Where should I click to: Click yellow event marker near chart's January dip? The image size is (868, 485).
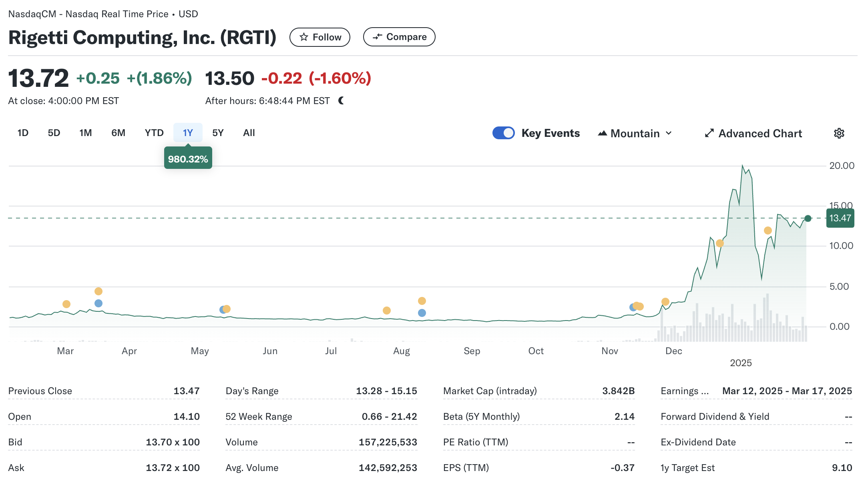[768, 230]
